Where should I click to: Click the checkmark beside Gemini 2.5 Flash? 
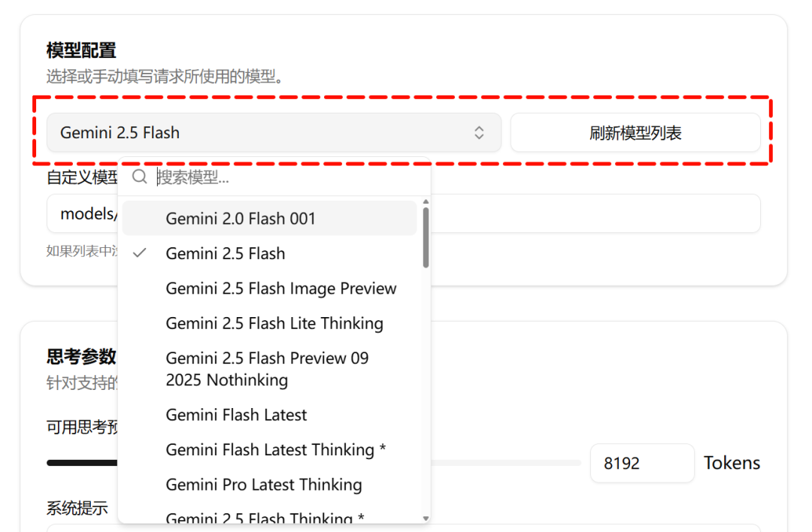tap(139, 253)
